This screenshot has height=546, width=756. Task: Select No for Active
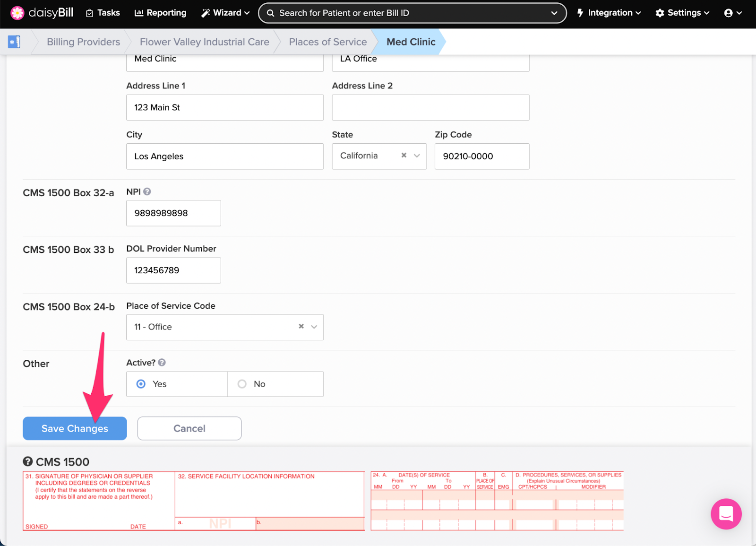tap(242, 384)
